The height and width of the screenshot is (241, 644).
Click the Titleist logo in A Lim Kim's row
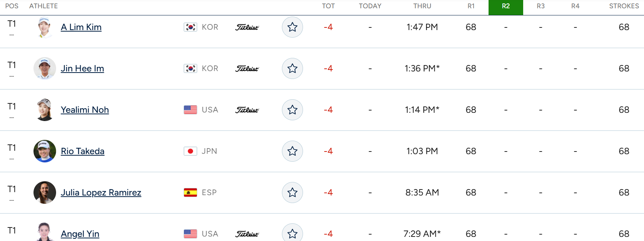[x=247, y=27]
